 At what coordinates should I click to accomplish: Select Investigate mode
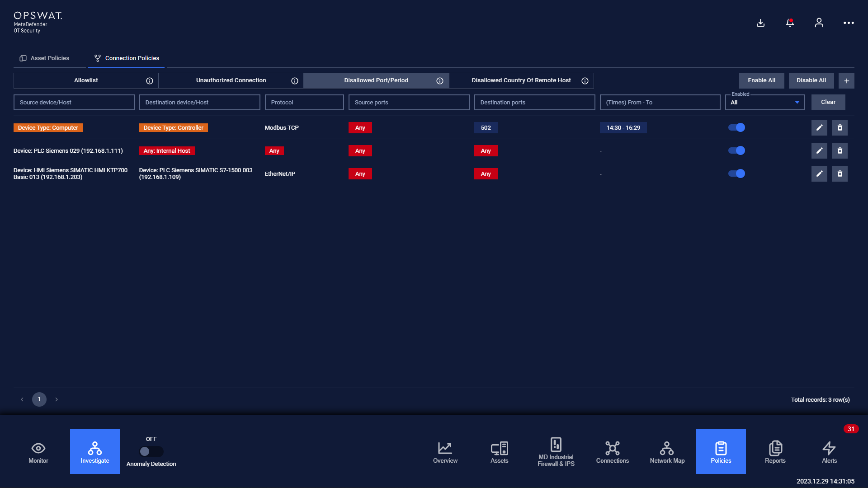tap(95, 451)
